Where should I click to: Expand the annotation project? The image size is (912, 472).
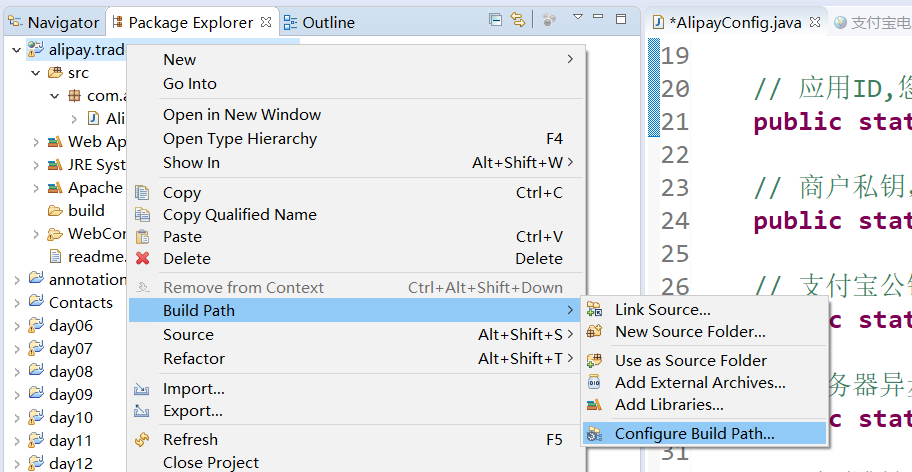[17, 280]
